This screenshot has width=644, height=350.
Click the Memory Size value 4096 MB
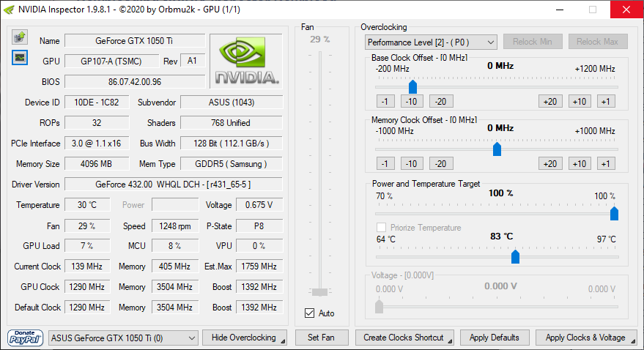(97, 164)
